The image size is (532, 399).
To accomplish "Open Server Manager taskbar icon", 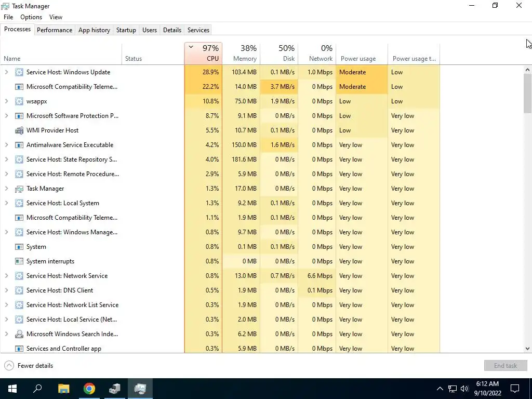I will pyautogui.click(x=115, y=389).
